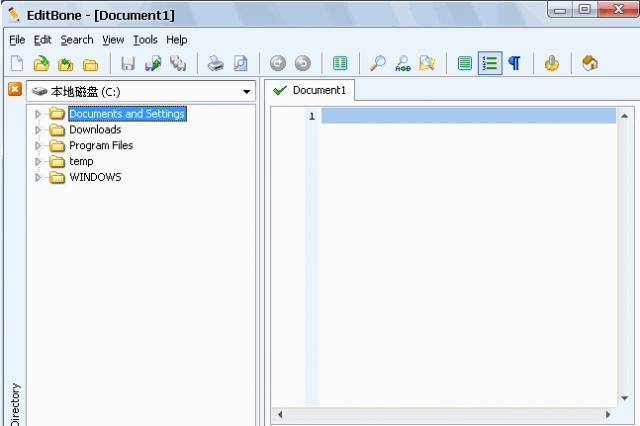
Task: Open the File menu
Action: [x=17, y=40]
